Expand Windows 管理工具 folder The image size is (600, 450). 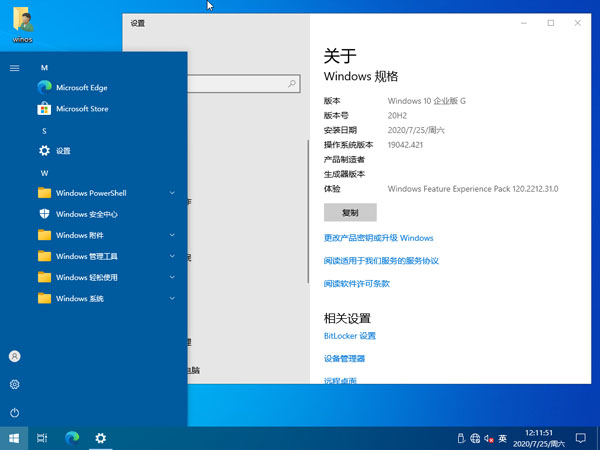[x=106, y=256]
